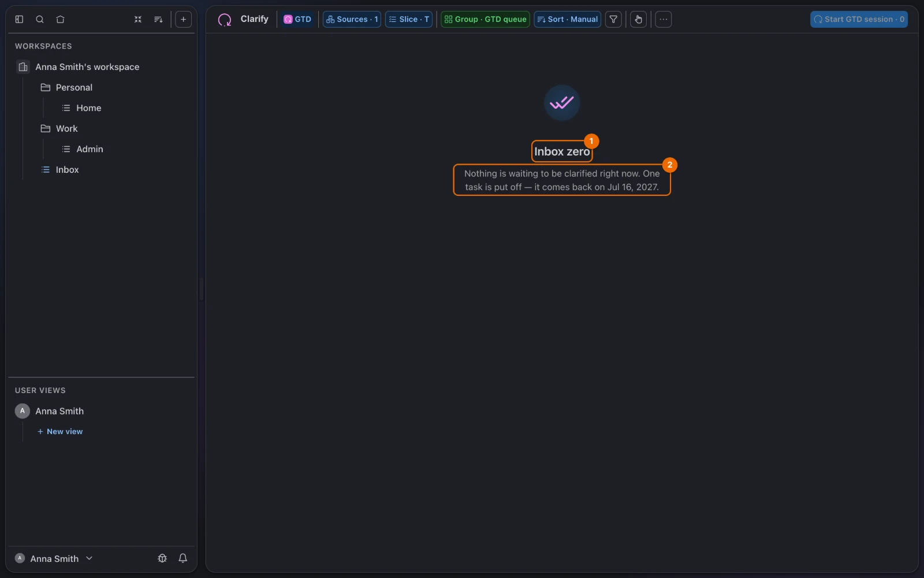Open the Home list
Screen dimensions: 924x578
pos(88,108)
